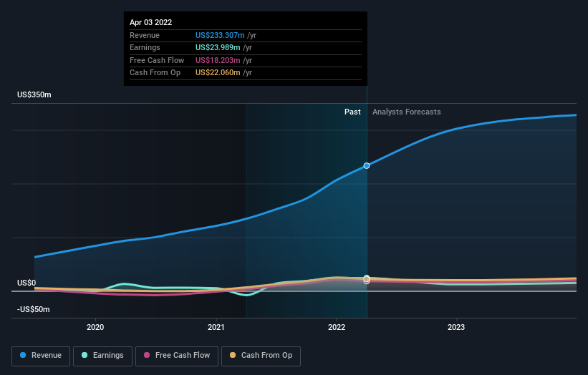Click the US$233.307m revenue value in tooltip

pos(220,35)
